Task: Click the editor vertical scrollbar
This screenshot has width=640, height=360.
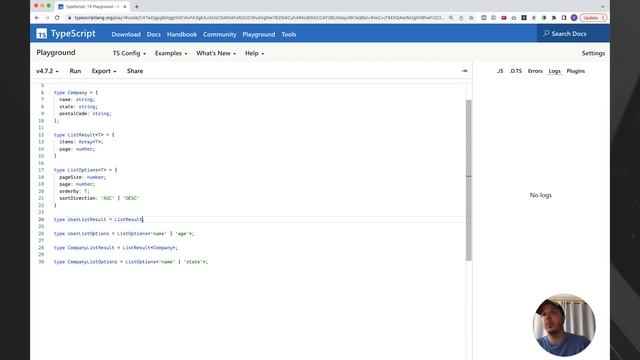Action: pyautogui.click(x=469, y=180)
